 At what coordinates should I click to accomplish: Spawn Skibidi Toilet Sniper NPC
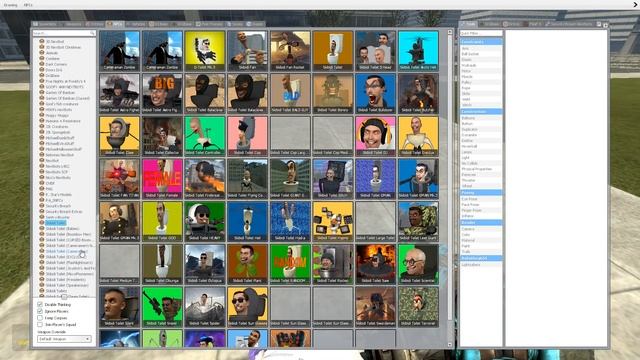[x=162, y=307]
